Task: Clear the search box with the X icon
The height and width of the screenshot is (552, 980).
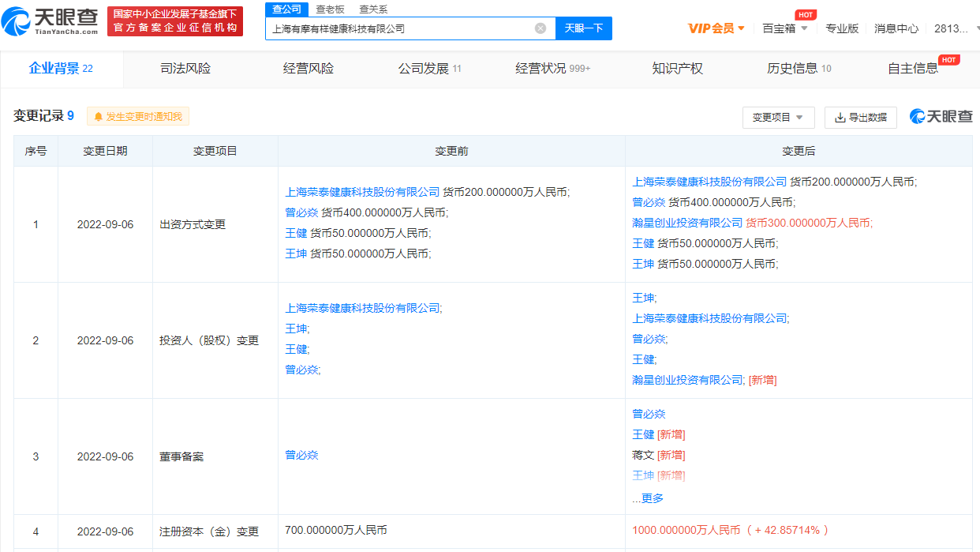Action: click(540, 28)
